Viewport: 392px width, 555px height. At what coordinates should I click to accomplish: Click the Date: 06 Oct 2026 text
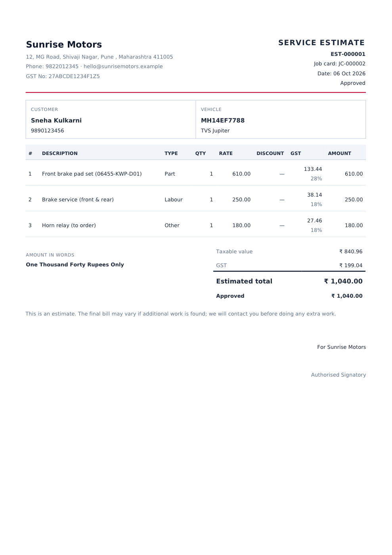[x=341, y=73]
